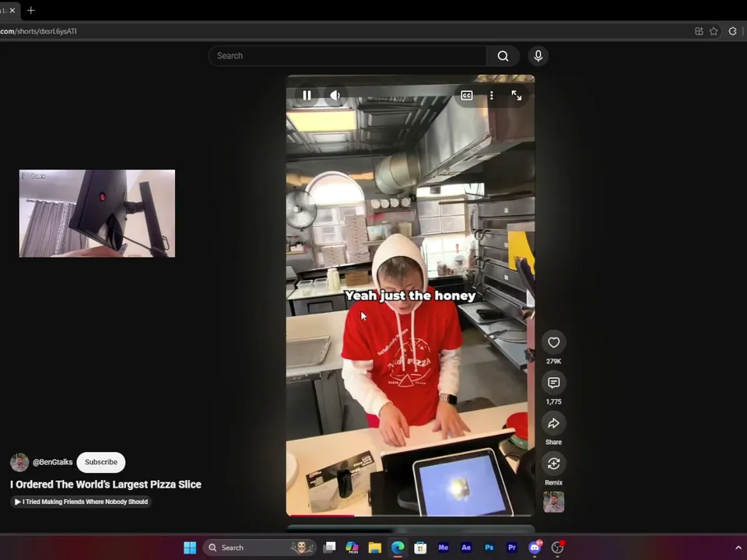Screen dimensions: 747x560
Task: Switch to Microsoft Edge in taskbar
Action: click(398, 548)
